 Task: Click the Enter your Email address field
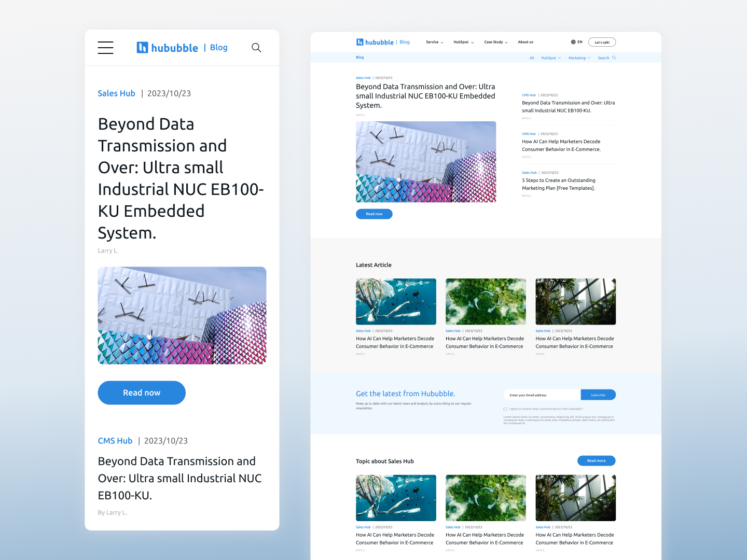(x=542, y=395)
